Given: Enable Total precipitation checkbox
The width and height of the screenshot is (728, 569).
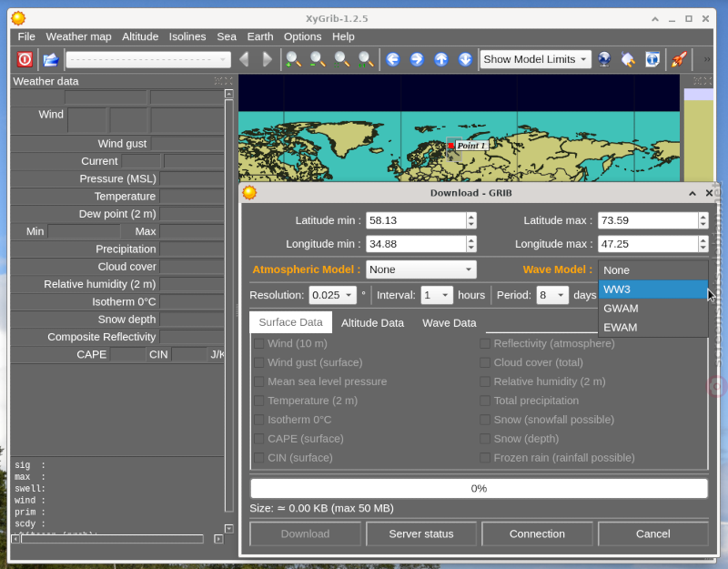Looking at the screenshot, I should (485, 401).
